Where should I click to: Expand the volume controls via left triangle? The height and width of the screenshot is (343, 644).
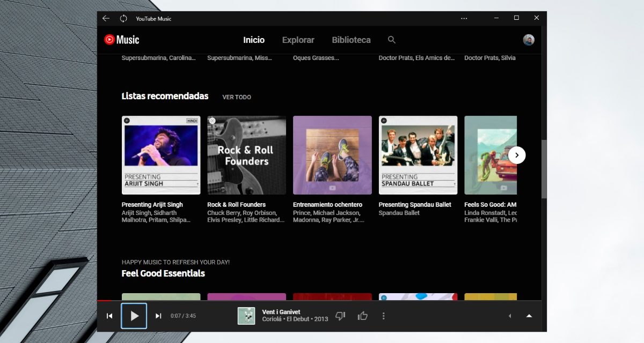(x=509, y=316)
